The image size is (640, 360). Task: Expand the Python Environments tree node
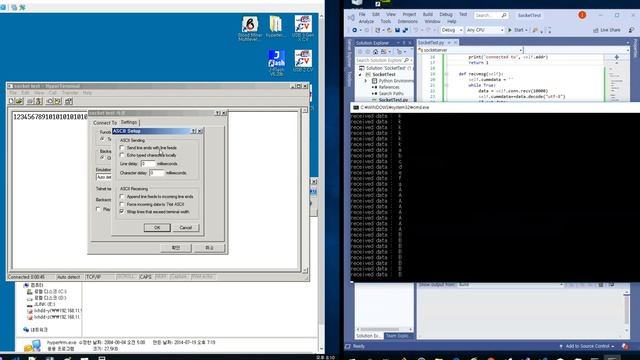pos(366,81)
